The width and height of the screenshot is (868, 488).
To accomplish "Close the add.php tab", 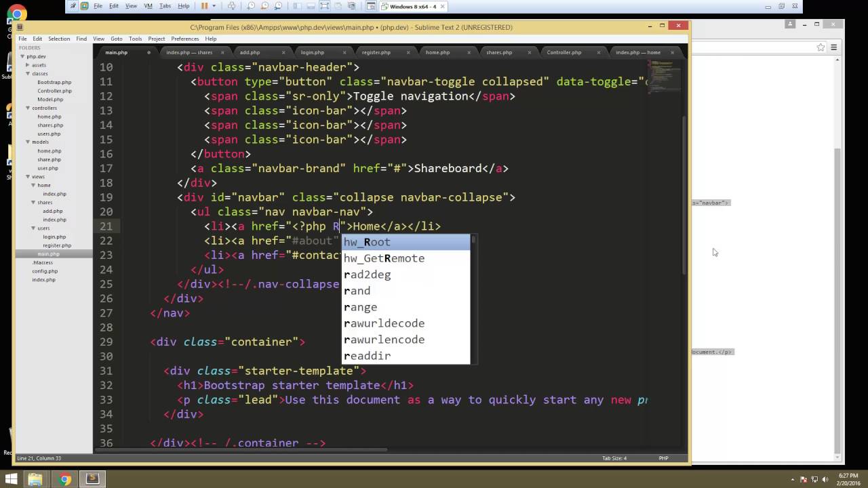I will 282,52.
